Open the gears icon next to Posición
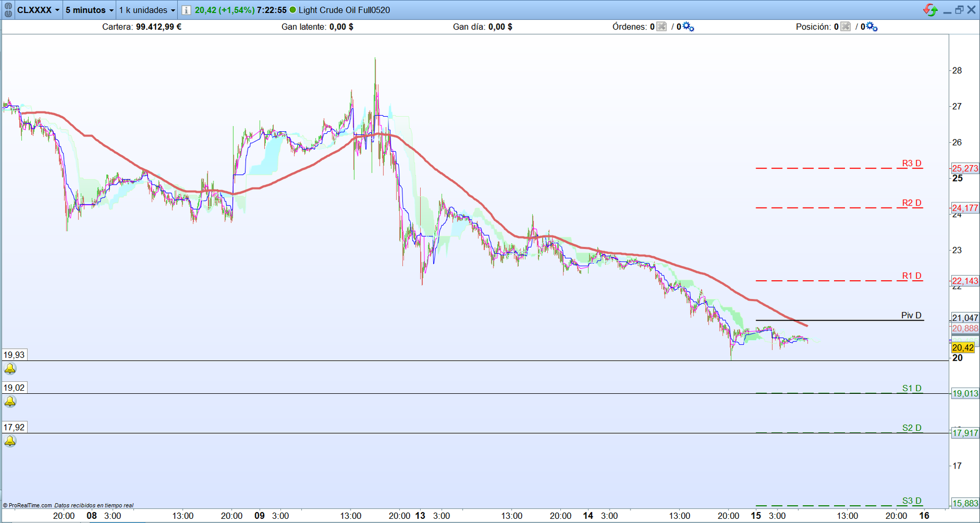This screenshot has height=523, width=980. coord(872,27)
